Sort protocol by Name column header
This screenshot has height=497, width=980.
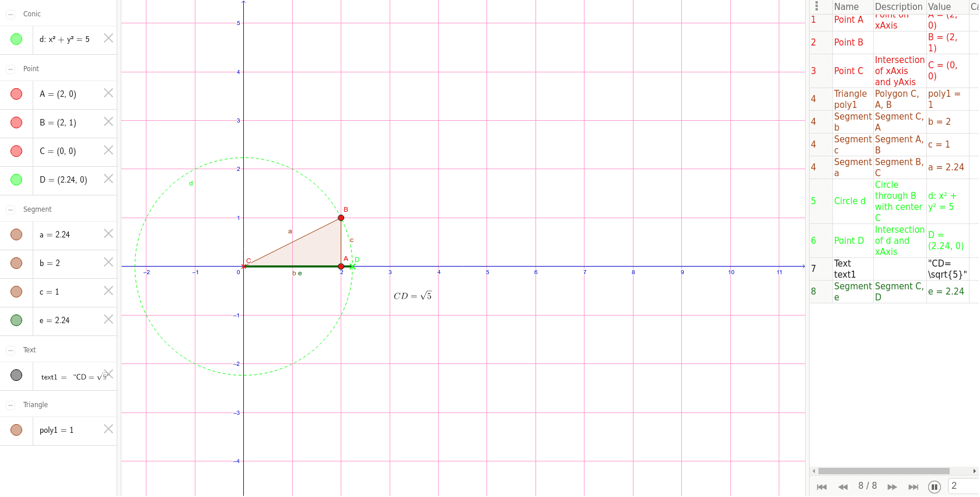point(846,6)
